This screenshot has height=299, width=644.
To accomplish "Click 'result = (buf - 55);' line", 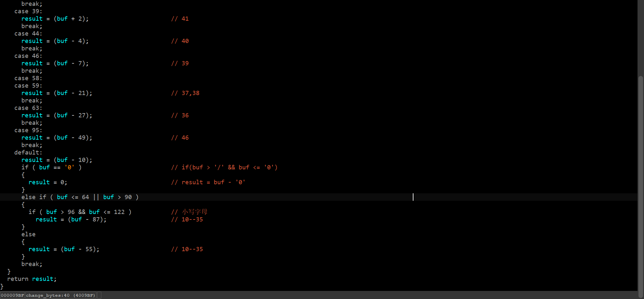I will 64,249.
